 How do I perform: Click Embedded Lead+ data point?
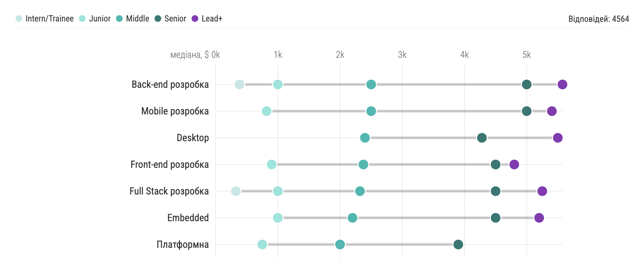tap(539, 218)
